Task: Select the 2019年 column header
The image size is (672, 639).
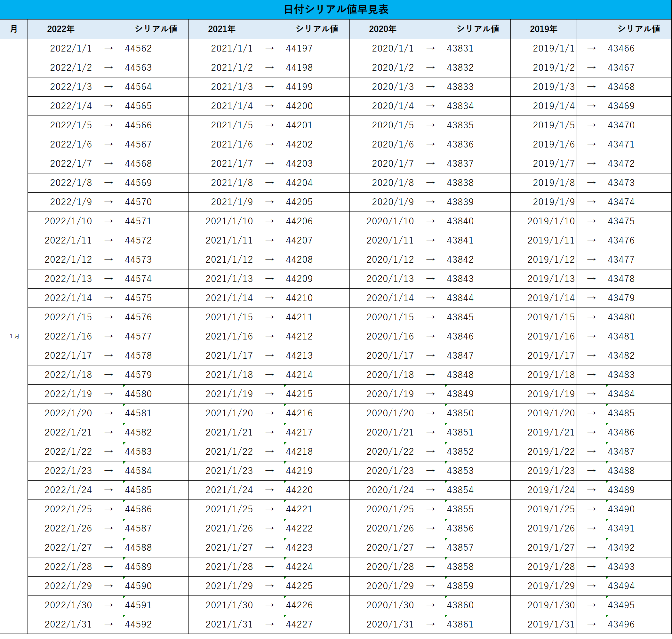Action: click(544, 29)
